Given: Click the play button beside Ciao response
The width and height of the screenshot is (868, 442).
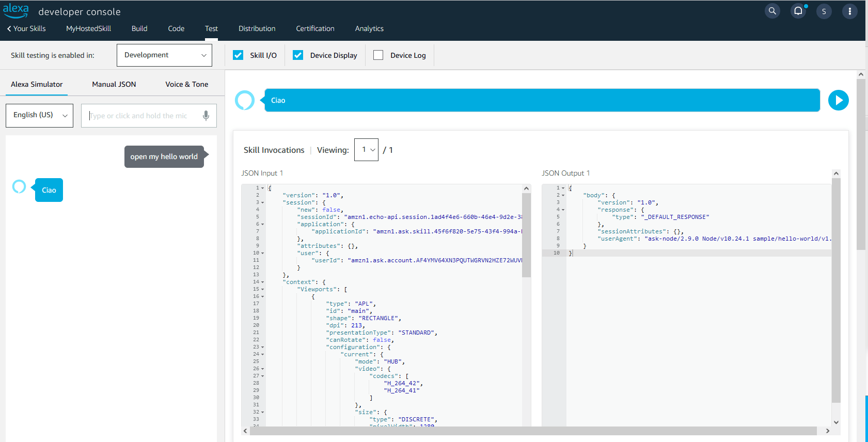Looking at the screenshot, I should point(839,100).
